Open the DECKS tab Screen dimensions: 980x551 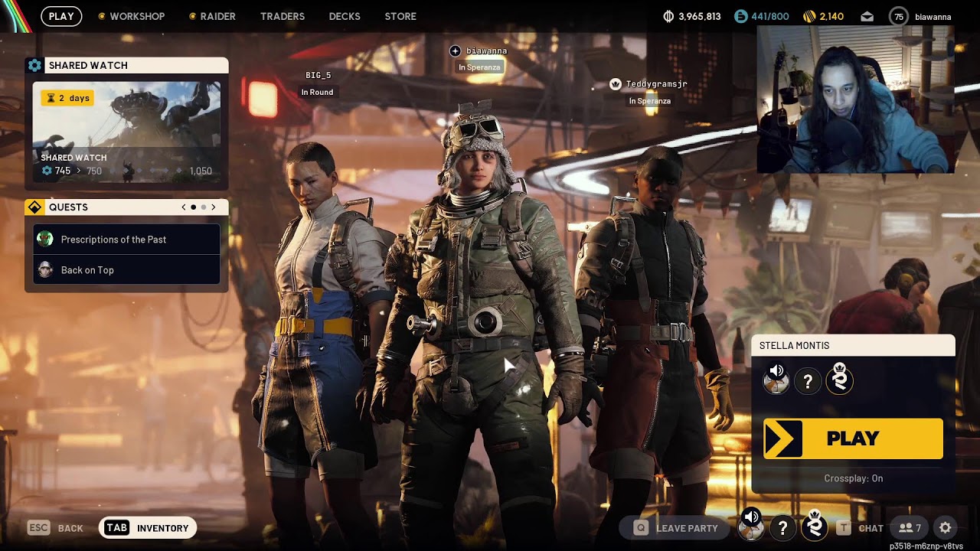point(345,16)
